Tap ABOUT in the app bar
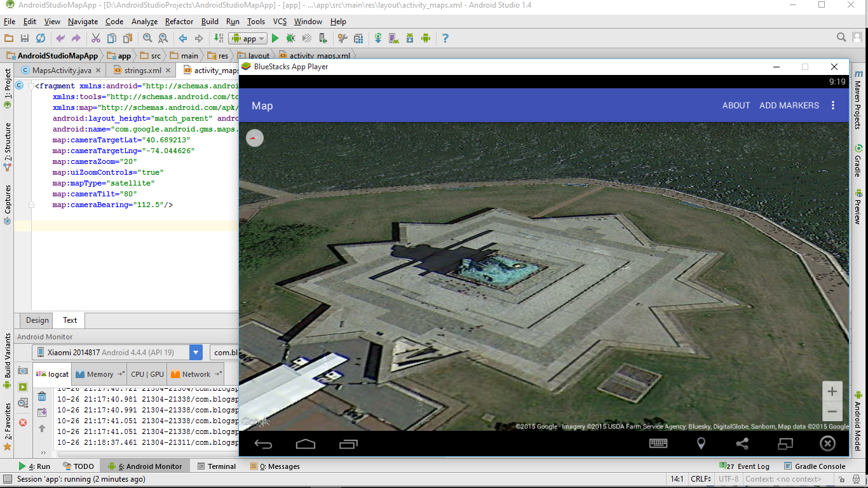 736,105
